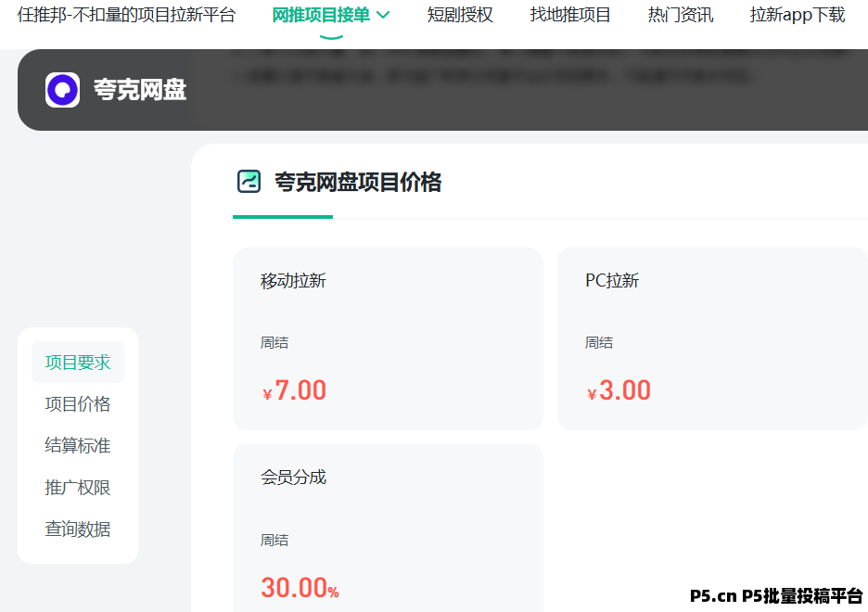Click the chart icon beside 夸克网盘项目价格
The height and width of the screenshot is (612, 868).
click(249, 182)
